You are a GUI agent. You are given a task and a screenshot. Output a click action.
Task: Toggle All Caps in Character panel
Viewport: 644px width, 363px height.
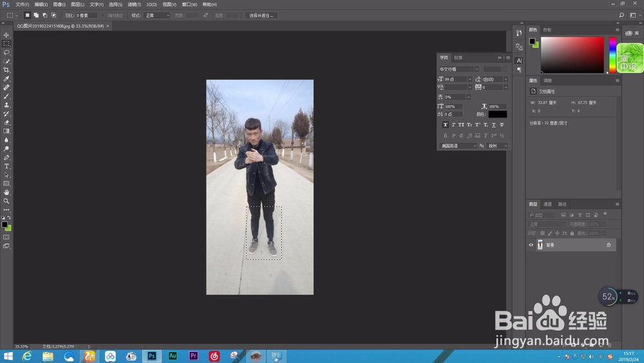461,124
